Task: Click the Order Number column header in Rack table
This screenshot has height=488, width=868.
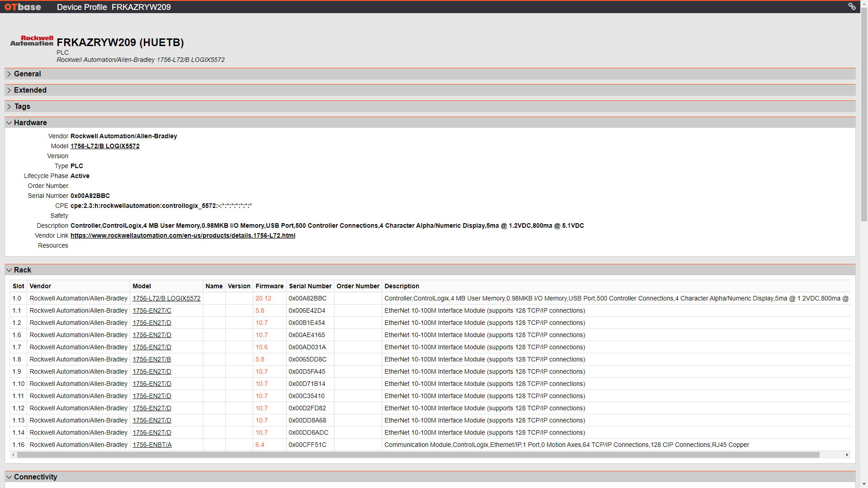Action: click(358, 286)
